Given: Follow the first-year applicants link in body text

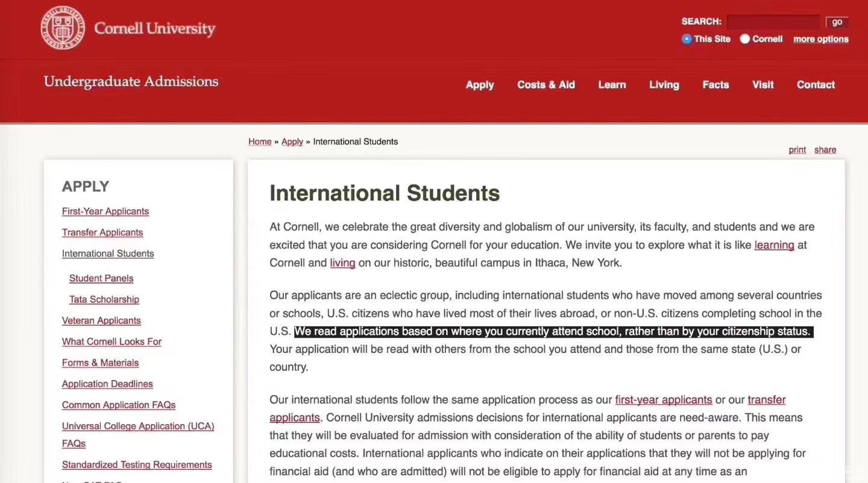Looking at the screenshot, I should 664,400.
